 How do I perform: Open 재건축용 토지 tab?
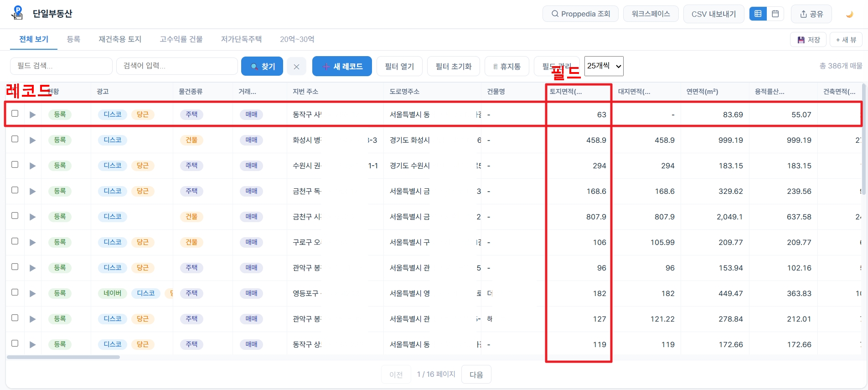tap(120, 39)
